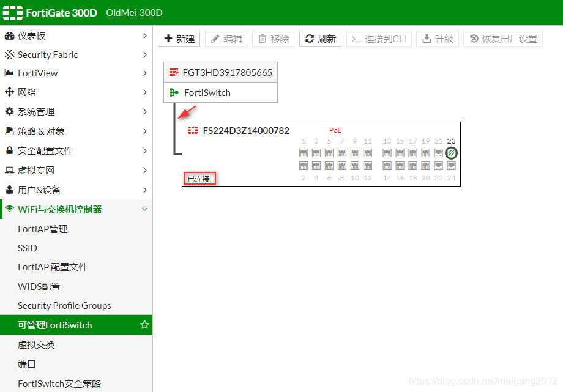Select switch port 7 icon
The width and height of the screenshot is (563, 392).
coord(342,153)
